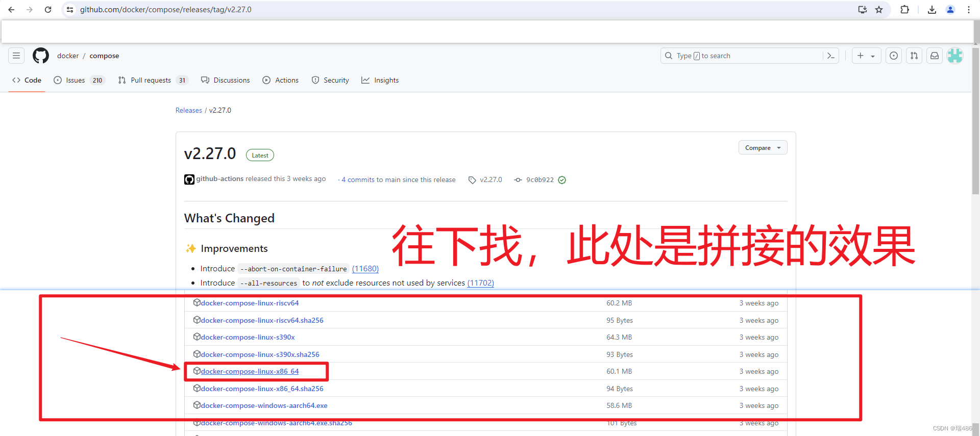The height and width of the screenshot is (436, 980).
Task: Click the page vertical scrollbar
Action: [975, 121]
